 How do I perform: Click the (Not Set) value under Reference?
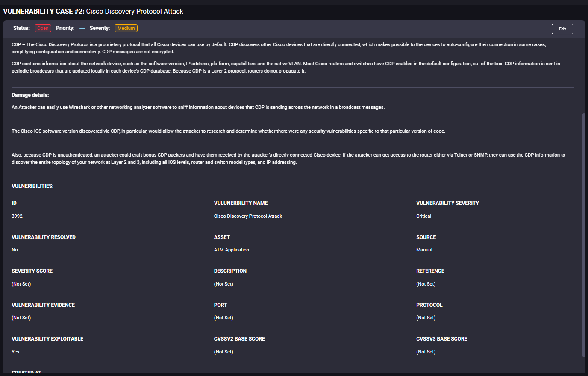click(426, 284)
